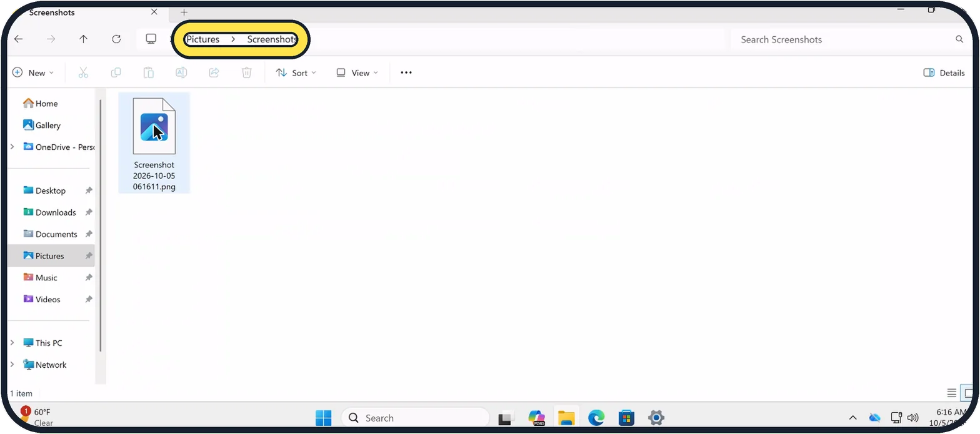Click the search magnifier icon
The image size is (980, 434).
(959, 39)
